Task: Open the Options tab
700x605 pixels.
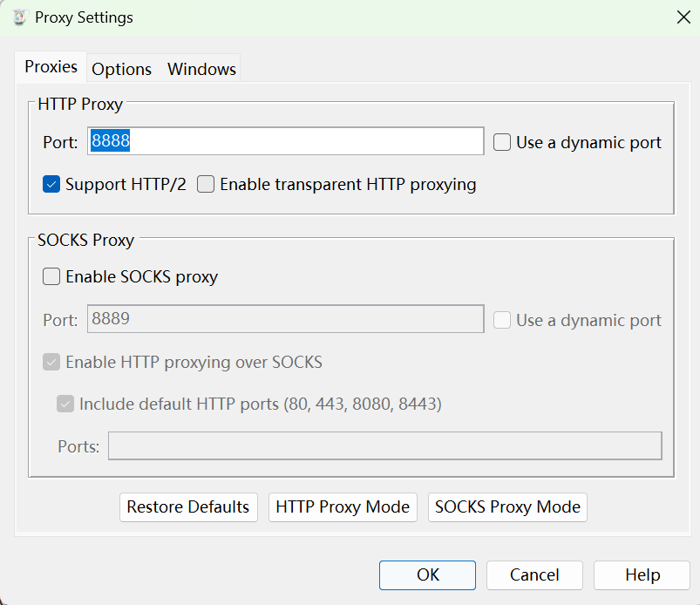Action: click(x=122, y=69)
